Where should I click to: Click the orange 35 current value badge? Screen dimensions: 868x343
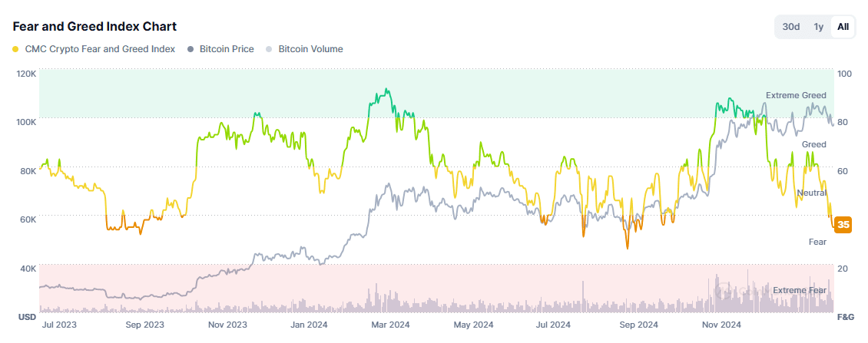tap(843, 225)
